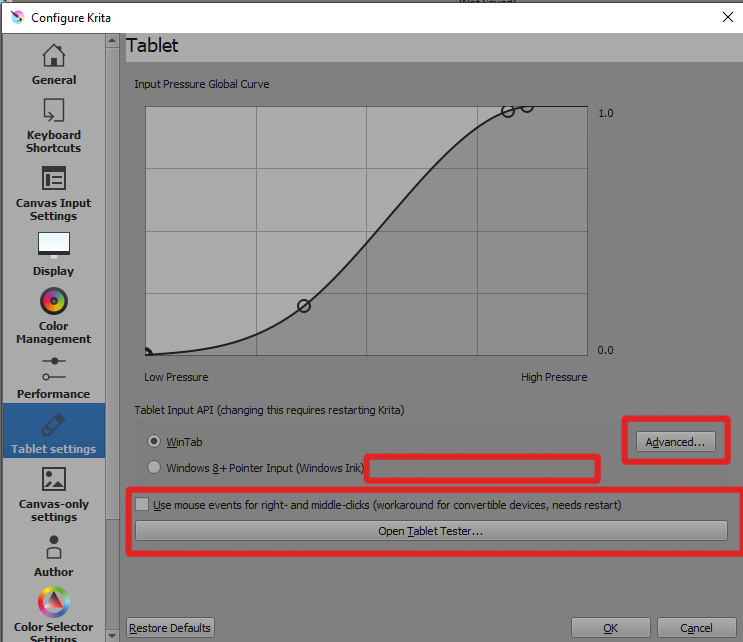Select Tablet settings pen icon
This screenshot has width=743, height=642.
[x=54, y=424]
